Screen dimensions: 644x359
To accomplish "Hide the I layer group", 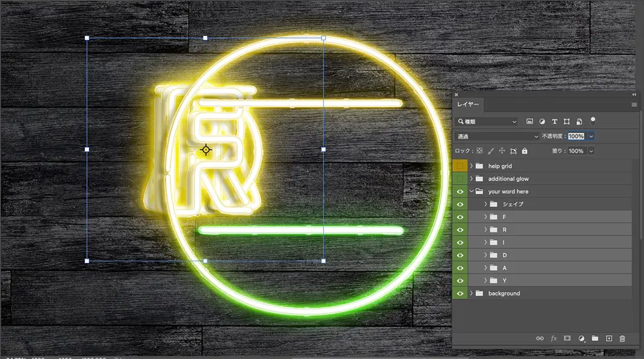I will pyautogui.click(x=460, y=243).
